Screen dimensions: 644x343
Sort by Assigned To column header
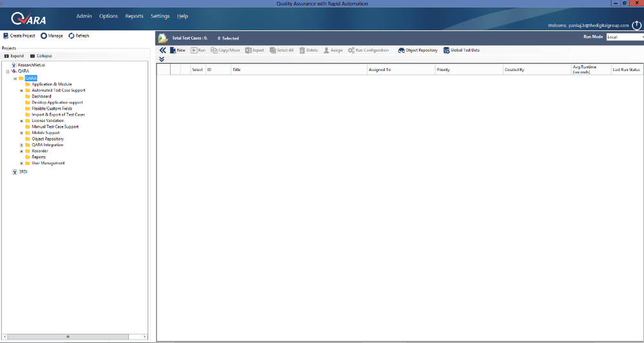[x=401, y=70]
